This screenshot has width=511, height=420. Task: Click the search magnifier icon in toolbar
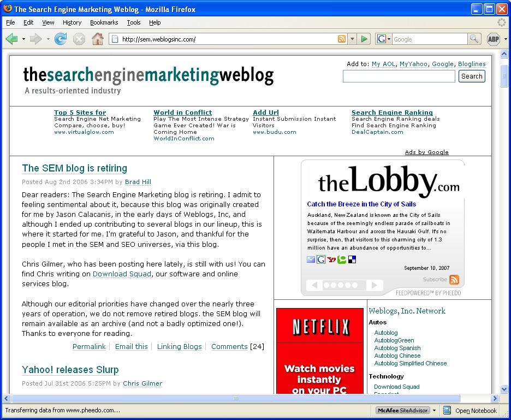coord(474,39)
